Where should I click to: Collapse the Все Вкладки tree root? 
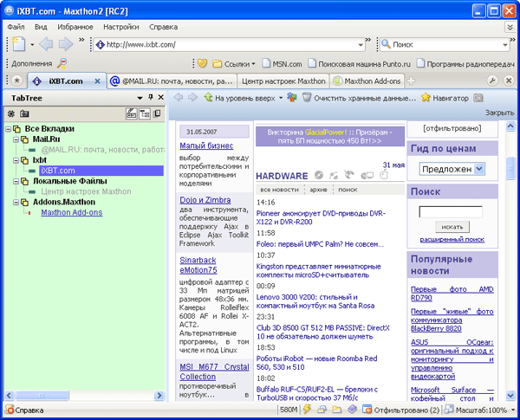[9, 129]
